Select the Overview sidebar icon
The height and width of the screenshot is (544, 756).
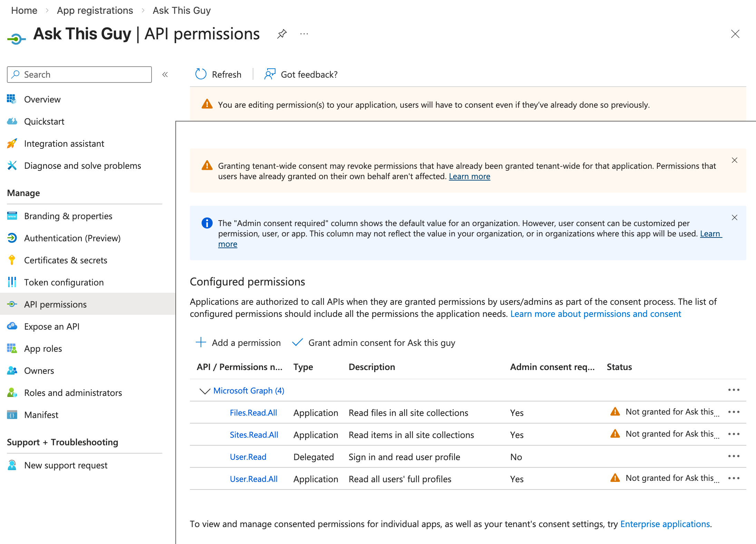(x=12, y=99)
